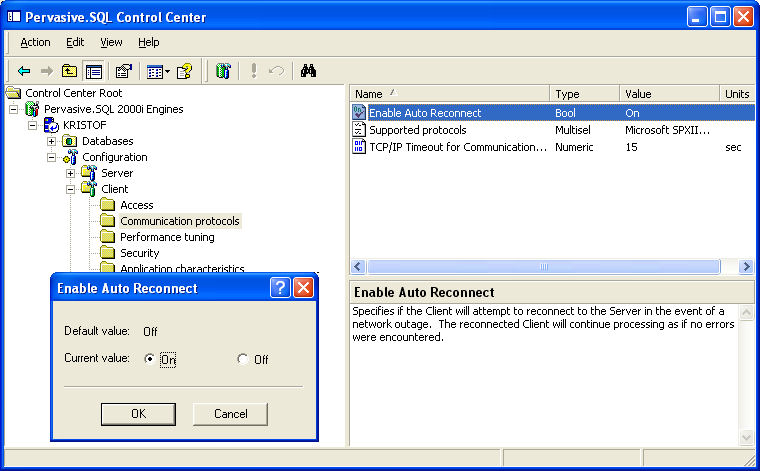Close the Enable Auto Reconnect dialog
This screenshot has height=471, width=760.
pyautogui.click(x=303, y=288)
